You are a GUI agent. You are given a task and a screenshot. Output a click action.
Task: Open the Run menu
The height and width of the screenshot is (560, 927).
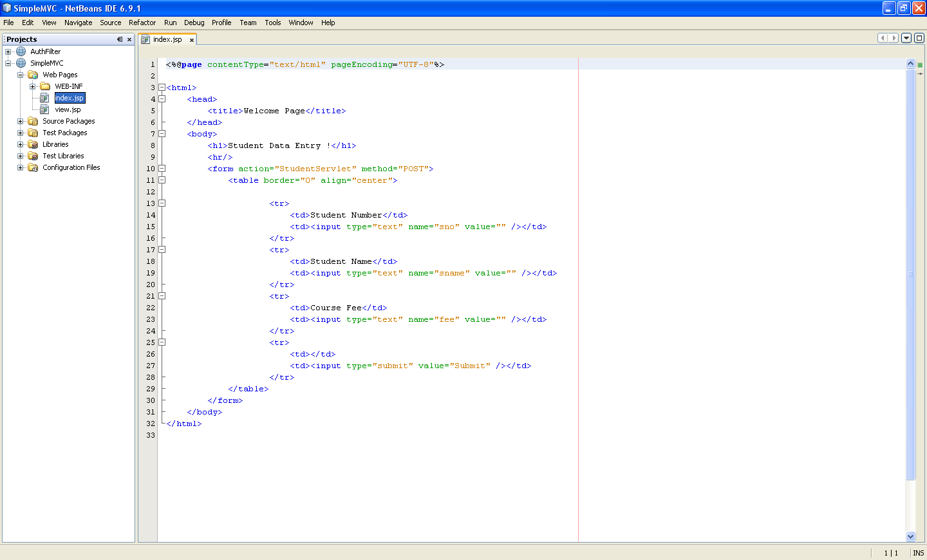170,23
